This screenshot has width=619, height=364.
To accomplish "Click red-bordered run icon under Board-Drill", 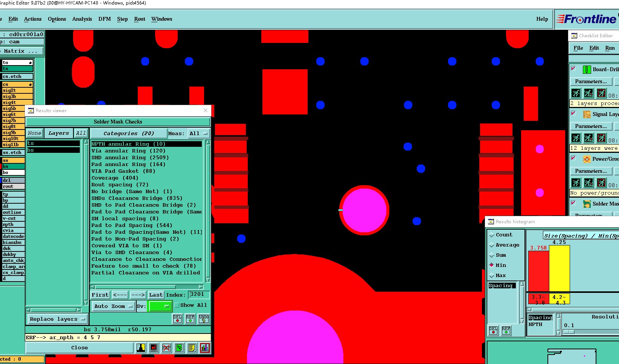I will point(602,93).
